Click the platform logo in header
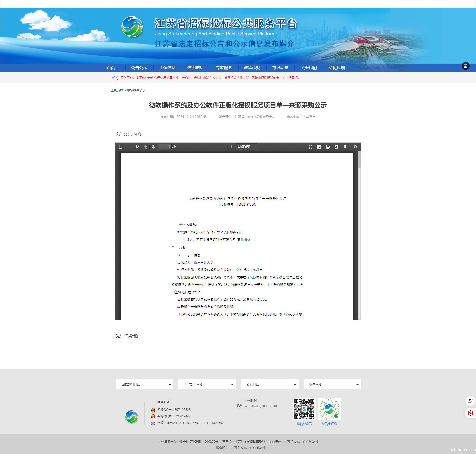476x454 pixels. 132,27
